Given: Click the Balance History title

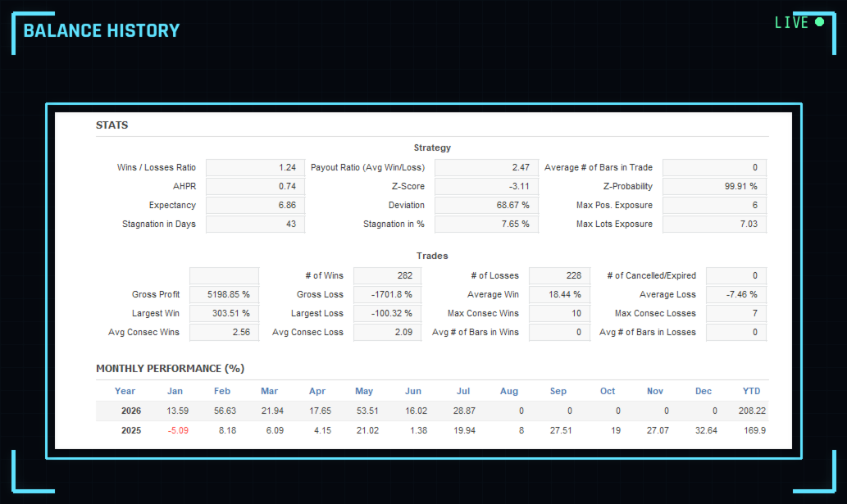Looking at the screenshot, I should (x=102, y=31).
